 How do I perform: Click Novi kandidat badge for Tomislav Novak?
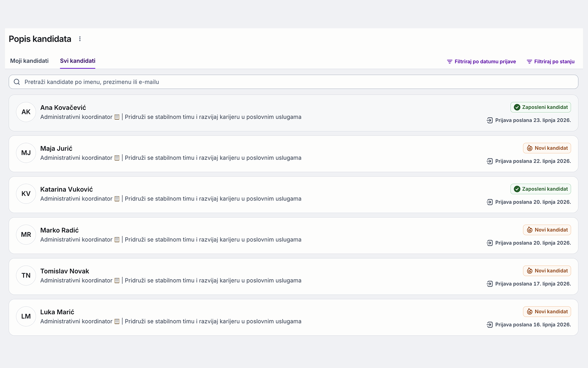[x=547, y=270]
